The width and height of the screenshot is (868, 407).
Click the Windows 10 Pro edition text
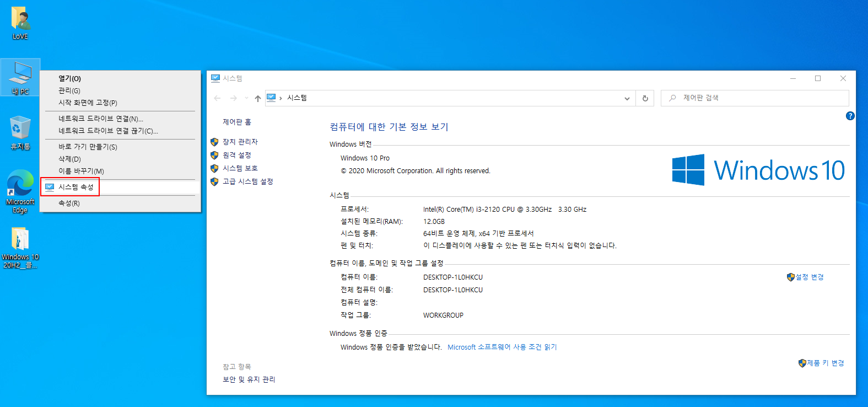click(x=365, y=158)
